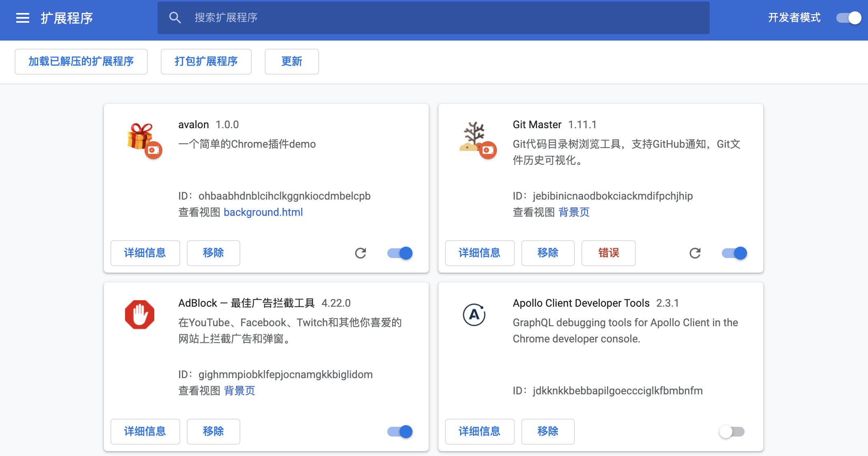Click the avalon 1.0.0 title
868x456 pixels.
(x=208, y=125)
